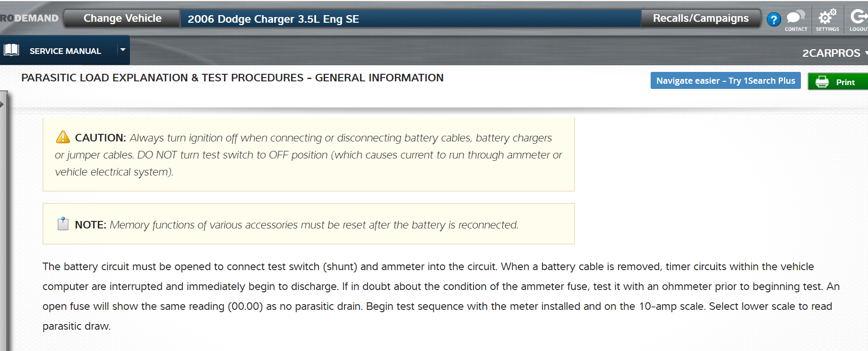The height and width of the screenshot is (351, 868).
Task: Click the ProDemand logo
Action: click(29, 18)
